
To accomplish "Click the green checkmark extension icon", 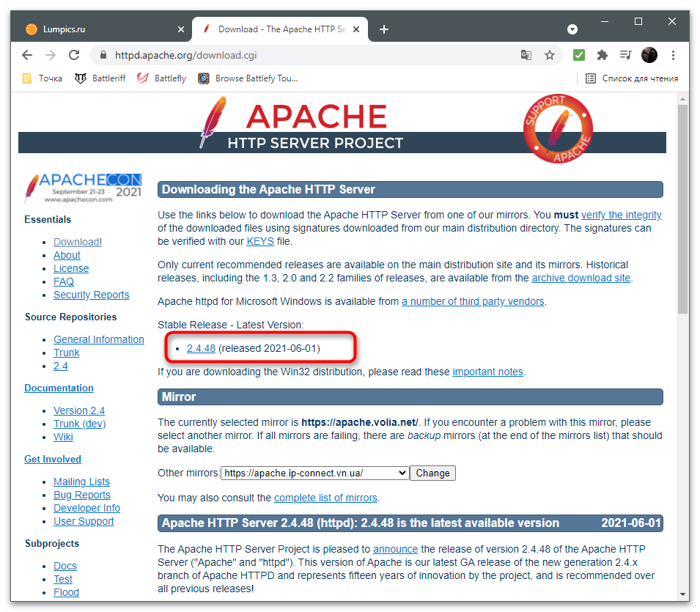I will tap(579, 56).
